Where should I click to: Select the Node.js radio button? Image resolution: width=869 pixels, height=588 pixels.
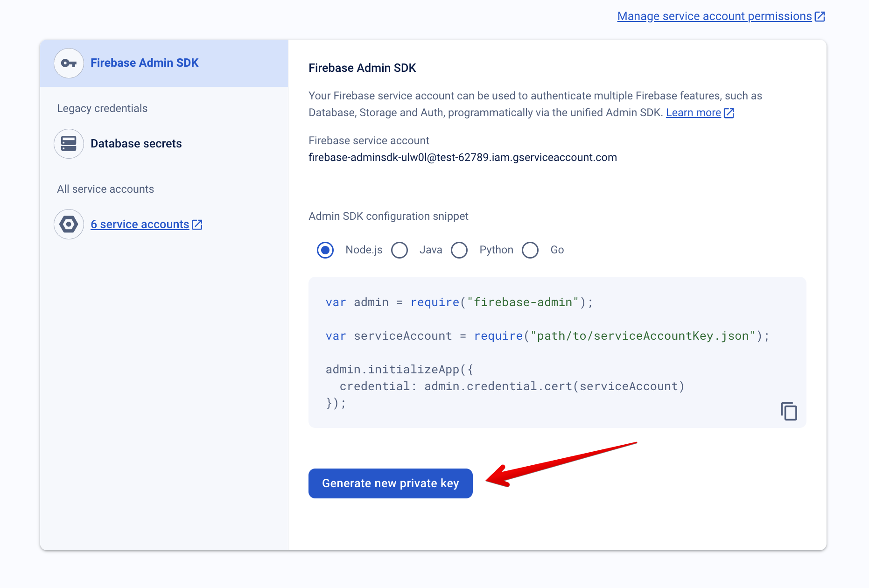pos(325,250)
